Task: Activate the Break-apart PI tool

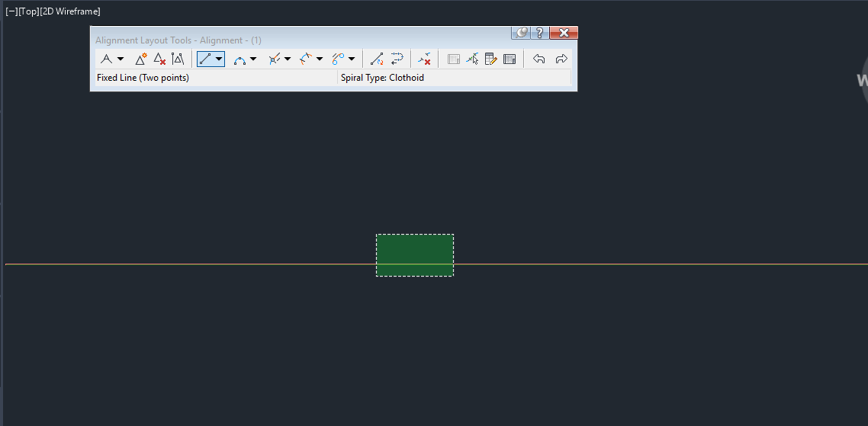Action: (x=178, y=59)
